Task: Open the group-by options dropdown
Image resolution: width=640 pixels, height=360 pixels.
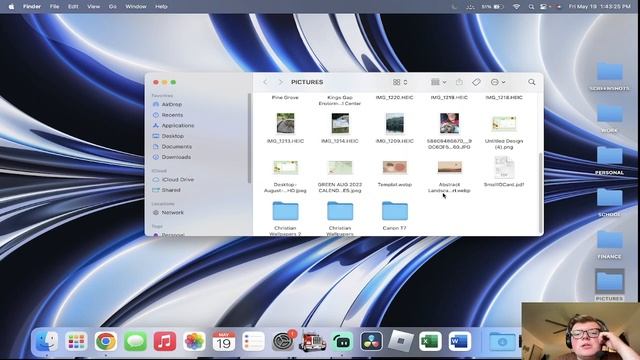Action: [x=438, y=82]
